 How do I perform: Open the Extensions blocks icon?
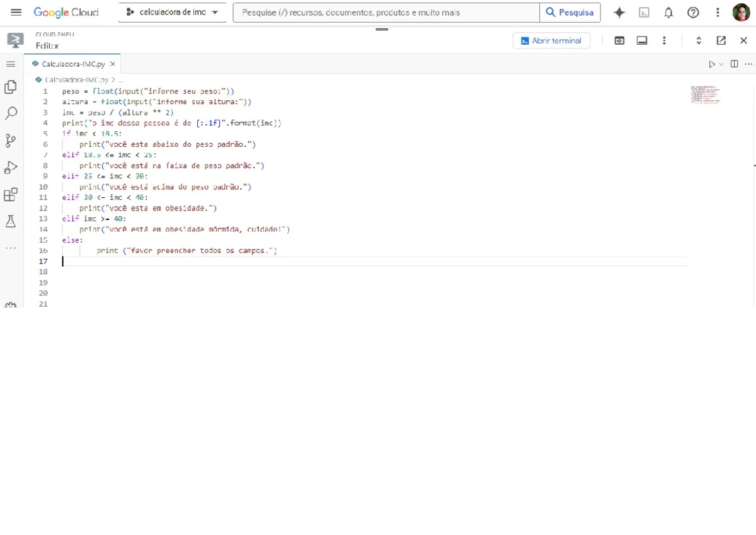click(11, 195)
